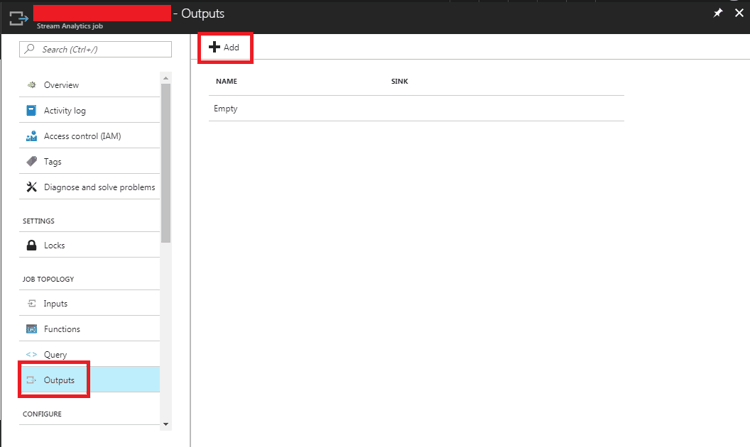This screenshot has height=447, width=750.
Task: Open Tags section
Action: 89,162
